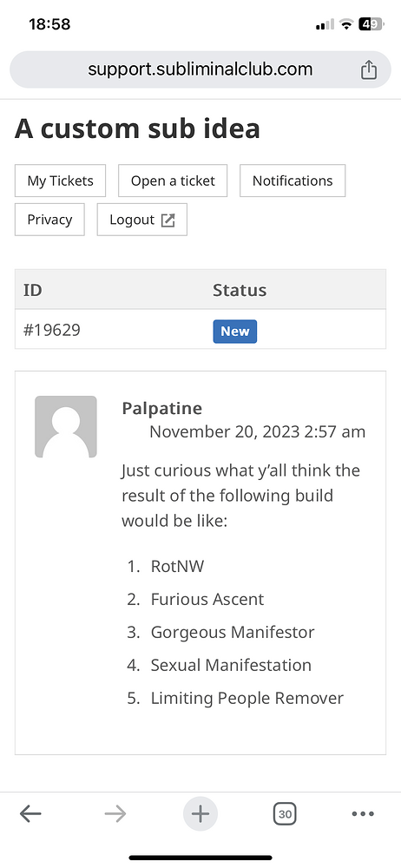This screenshot has width=401, height=868.
Task: Tap the Palpatine author name
Action: (161, 409)
